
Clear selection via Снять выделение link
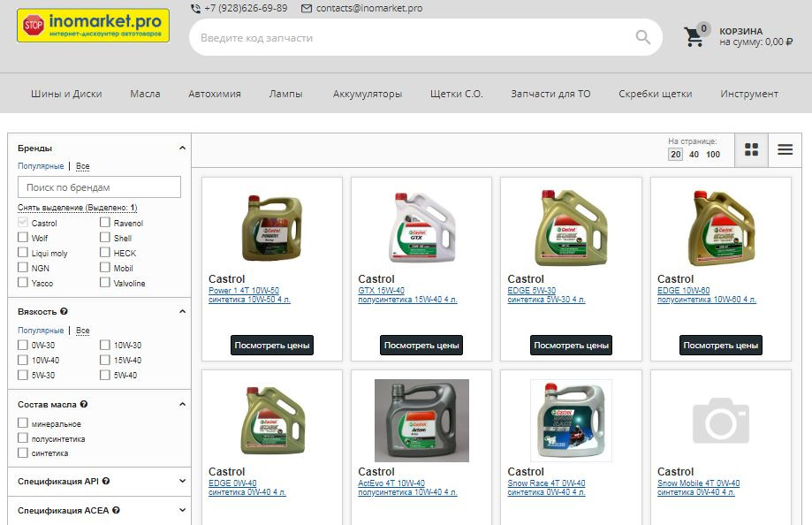77,208
